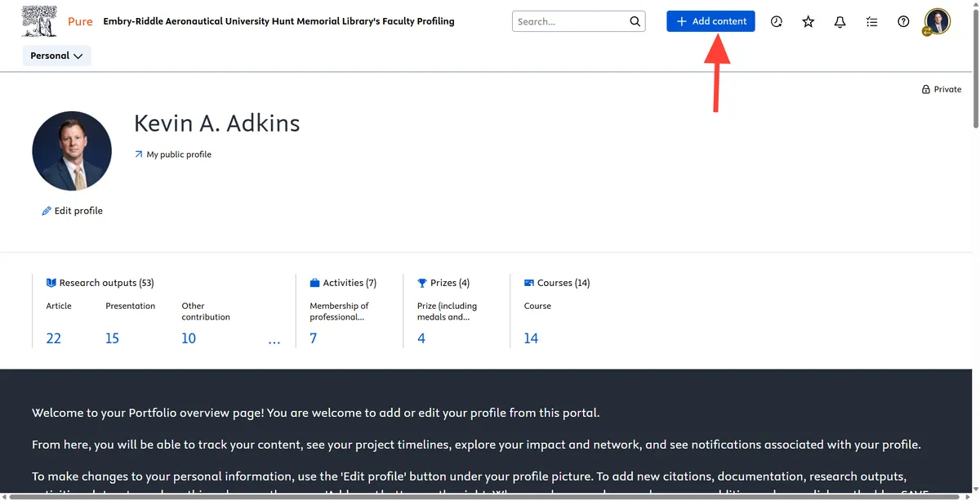The height and width of the screenshot is (501, 980).
Task: Open the help question mark icon
Action: (x=903, y=22)
